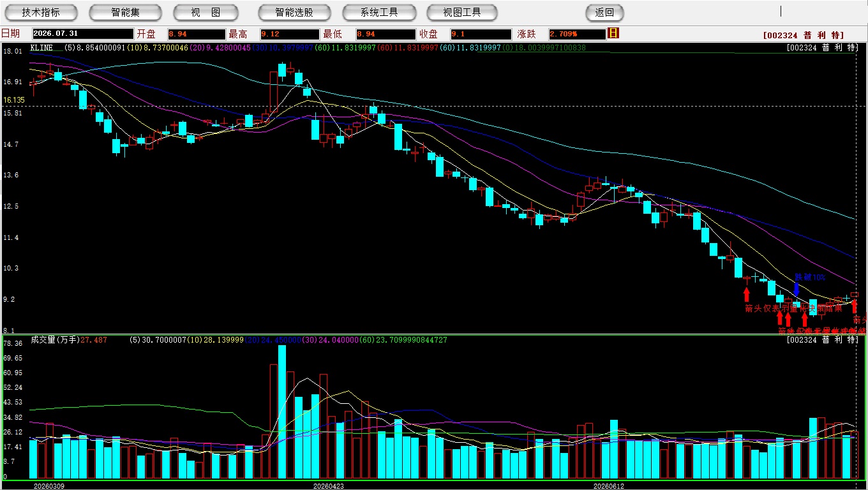Open 系统工具 in the top bar
The width and height of the screenshot is (868, 490).
point(379,12)
